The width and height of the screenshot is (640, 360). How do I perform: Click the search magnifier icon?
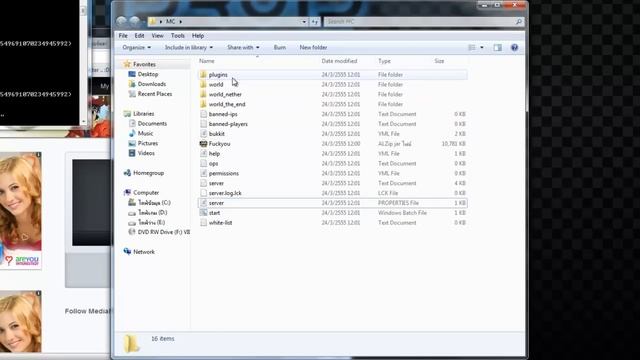pyautogui.click(x=519, y=22)
